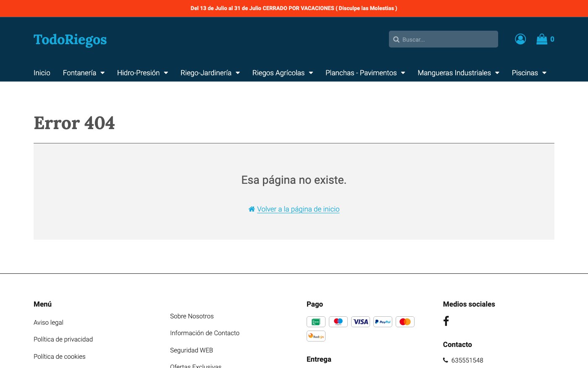Screen dimensions: 588x368
Task: Open the Política de cookies link
Action: (59, 357)
